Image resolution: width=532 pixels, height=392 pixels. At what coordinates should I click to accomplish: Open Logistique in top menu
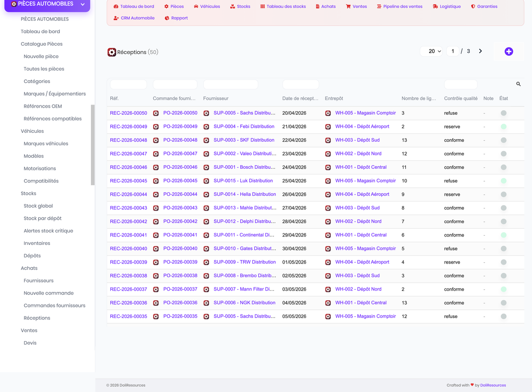(447, 7)
